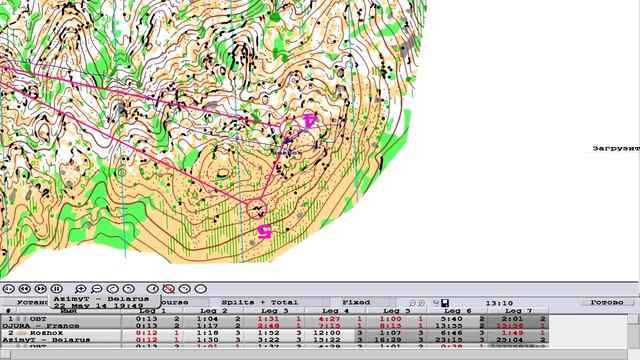This screenshot has height=360, width=640.
Task: Click the 16:29 total in Leg 5
Action: (388, 340)
